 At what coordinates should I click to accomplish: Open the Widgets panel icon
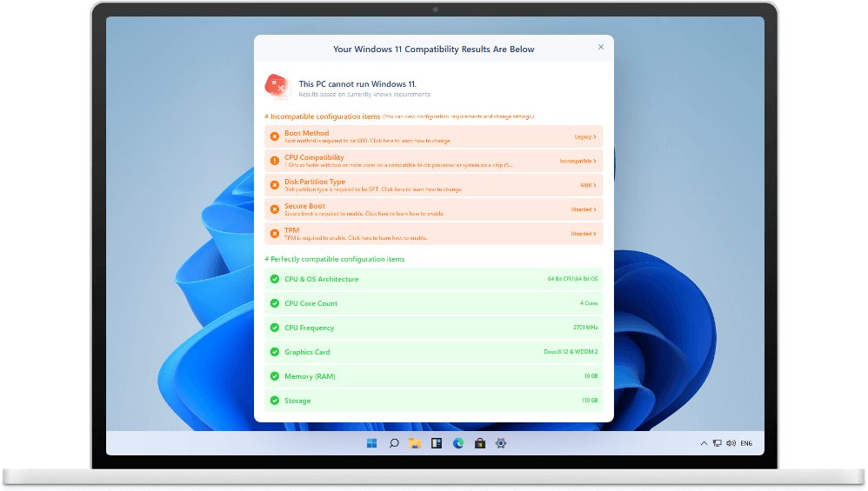[437, 443]
